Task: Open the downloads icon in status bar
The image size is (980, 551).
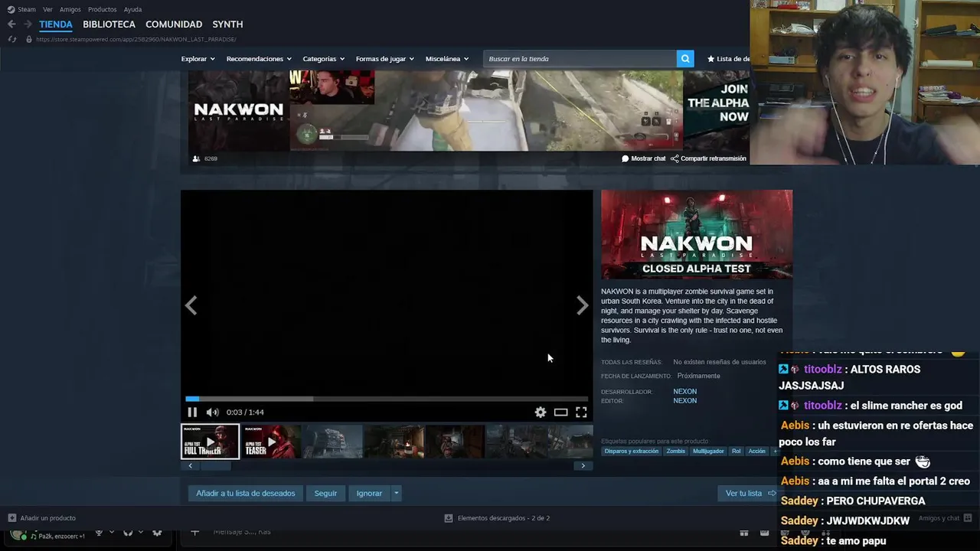Action: click(449, 518)
